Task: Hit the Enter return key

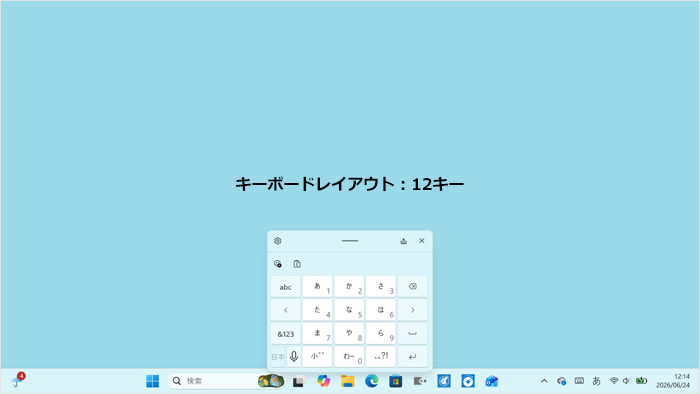Action: (x=412, y=357)
